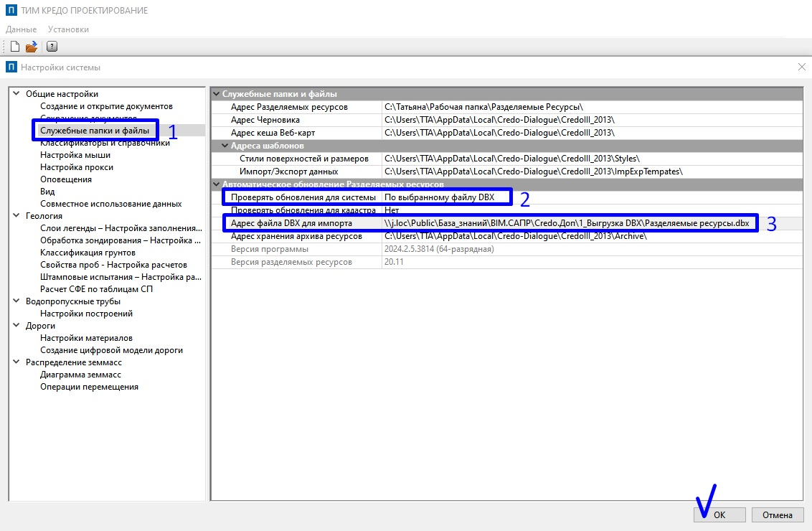Open Проверять обновления для кадастра value Нет
The height and width of the screenshot is (531, 812).
pos(392,210)
